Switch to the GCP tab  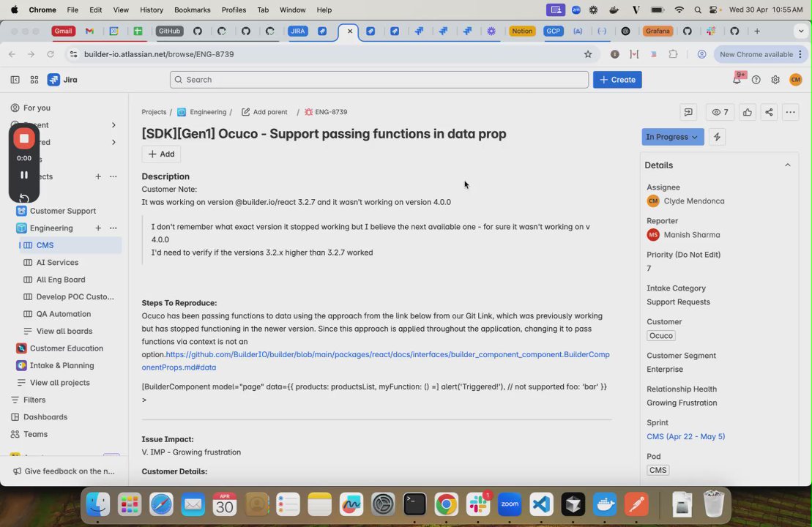[x=553, y=31]
